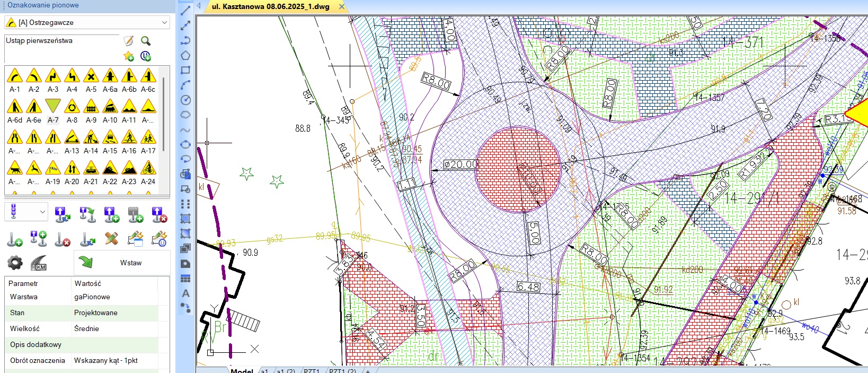Add sign to favorites with star icon

[x=128, y=56]
